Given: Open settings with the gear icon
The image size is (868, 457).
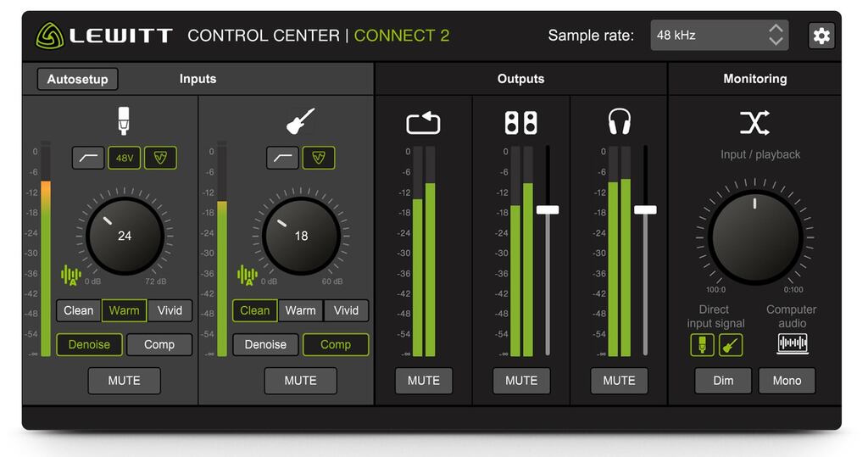Looking at the screenshot, I should click(x=821, y=36).
